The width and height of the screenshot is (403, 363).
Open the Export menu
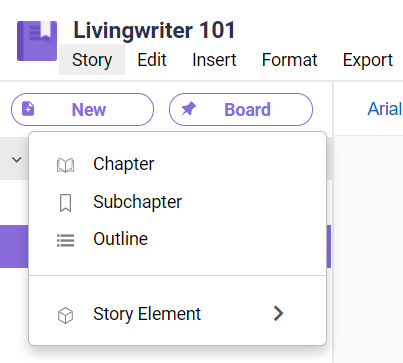368,60
